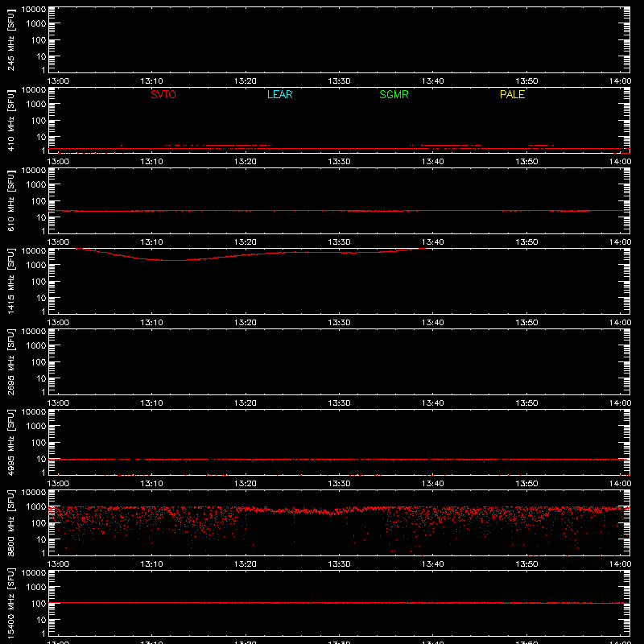Click the red SVTO station label
Screen dimensions: 644x644
[163, 94]
